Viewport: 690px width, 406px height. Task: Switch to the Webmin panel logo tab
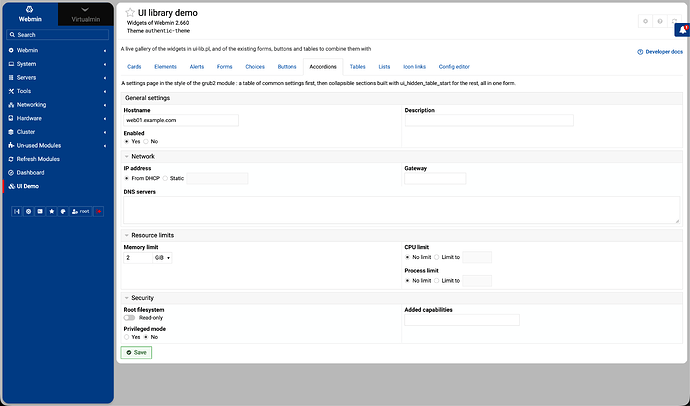coord(30,15)
